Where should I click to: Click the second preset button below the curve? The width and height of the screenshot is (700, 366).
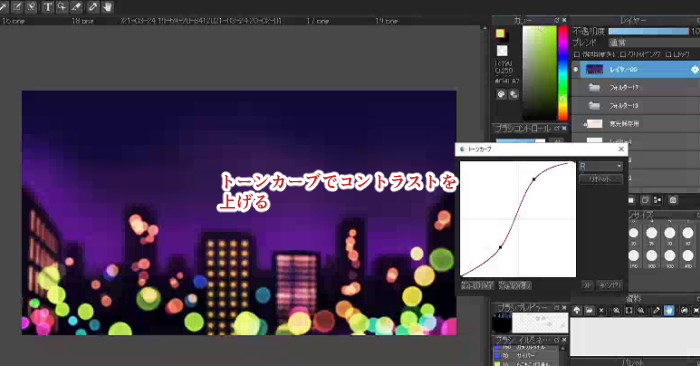point(515,285)
